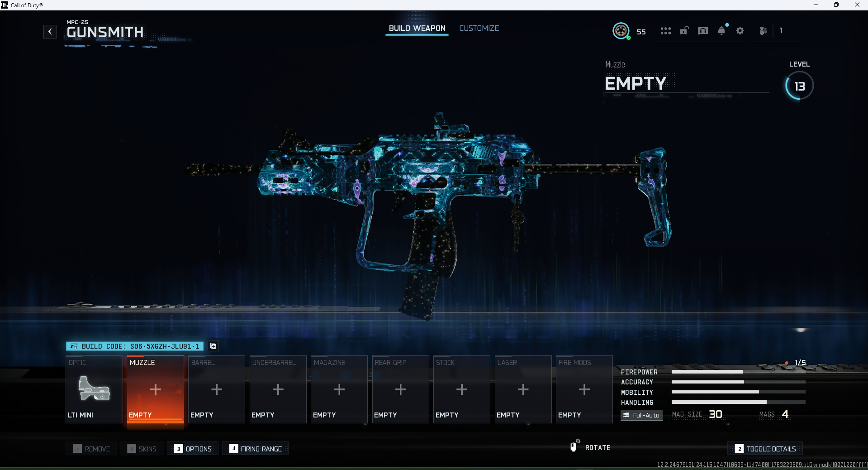This screenshot has height=470, width=868.
Task: Expand the empty Magazine attachment slot
Action: coord(339,389)
